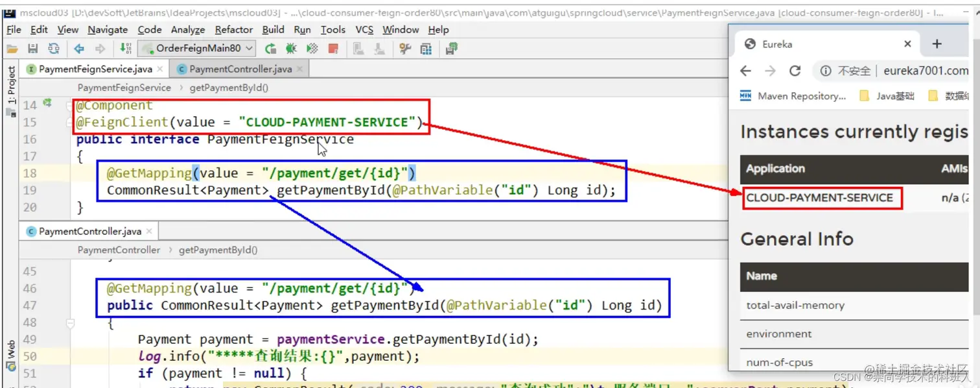Open the Analyze menu
980x388 pixels.
point(188,29)
